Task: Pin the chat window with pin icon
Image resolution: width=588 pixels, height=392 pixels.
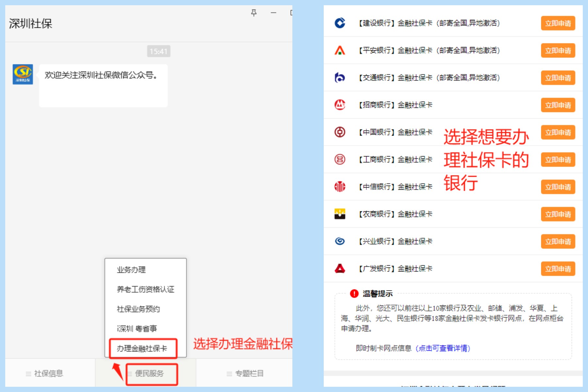Action: pyautogui.click(x=254, y=13)
